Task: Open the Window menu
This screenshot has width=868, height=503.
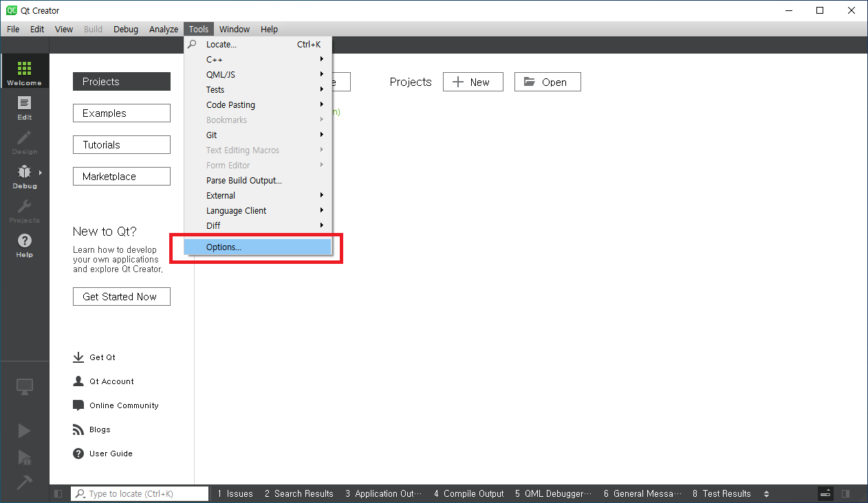Action: tap(235, 29)
